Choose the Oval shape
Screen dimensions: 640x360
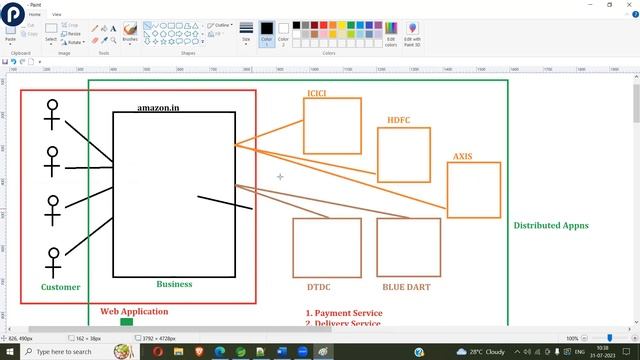pos(163,26)
